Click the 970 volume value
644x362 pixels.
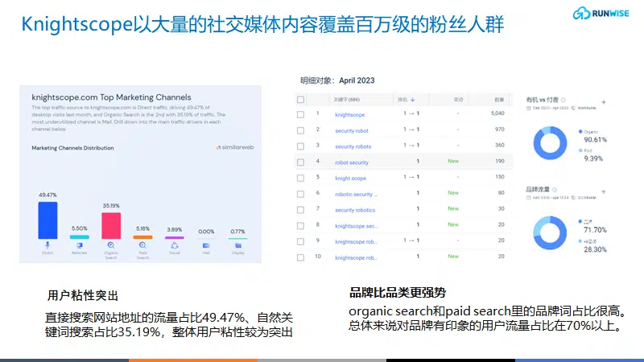[499, 130]
